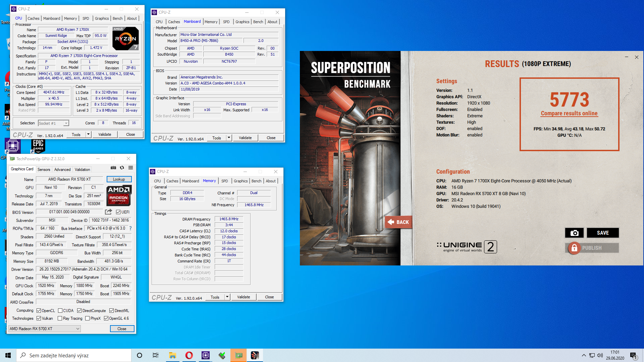Click Validate in CPU-Z CPU window
The width and height of the screenshot is (644, 362).
coord(105,134)
